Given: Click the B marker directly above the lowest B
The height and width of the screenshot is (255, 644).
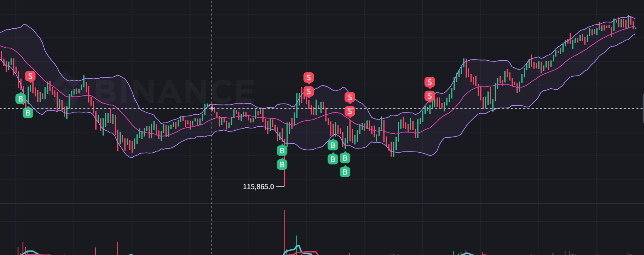Looking at the screenshot, I should coord(345,158).
